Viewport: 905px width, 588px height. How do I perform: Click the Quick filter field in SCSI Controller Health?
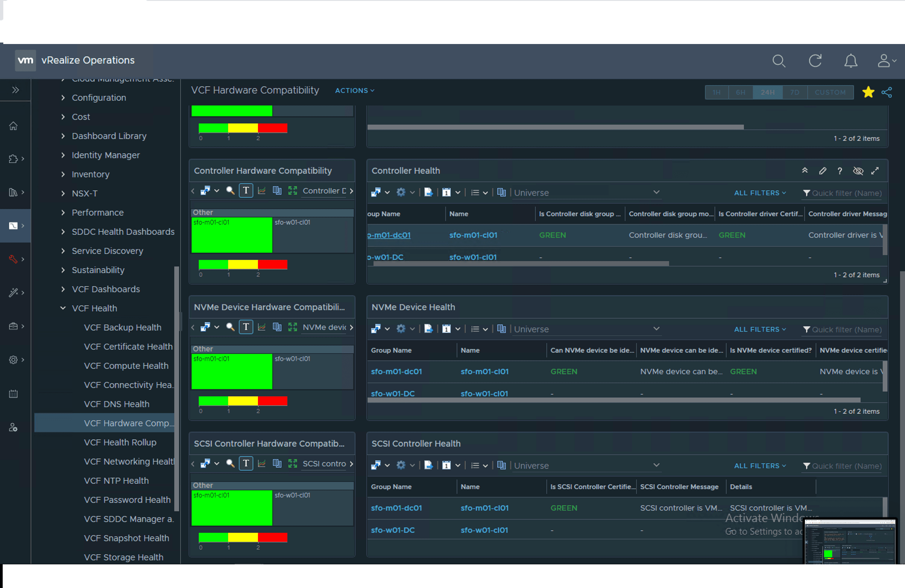846,466
